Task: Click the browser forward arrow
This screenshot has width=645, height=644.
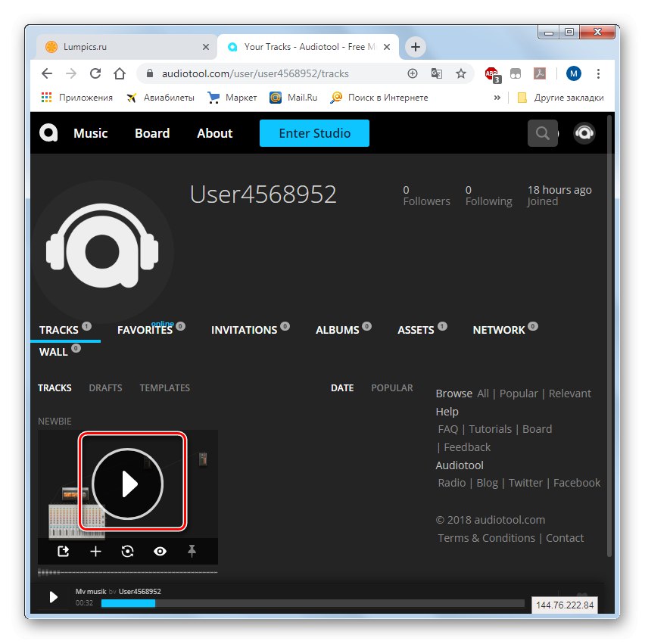Action: 71,73
